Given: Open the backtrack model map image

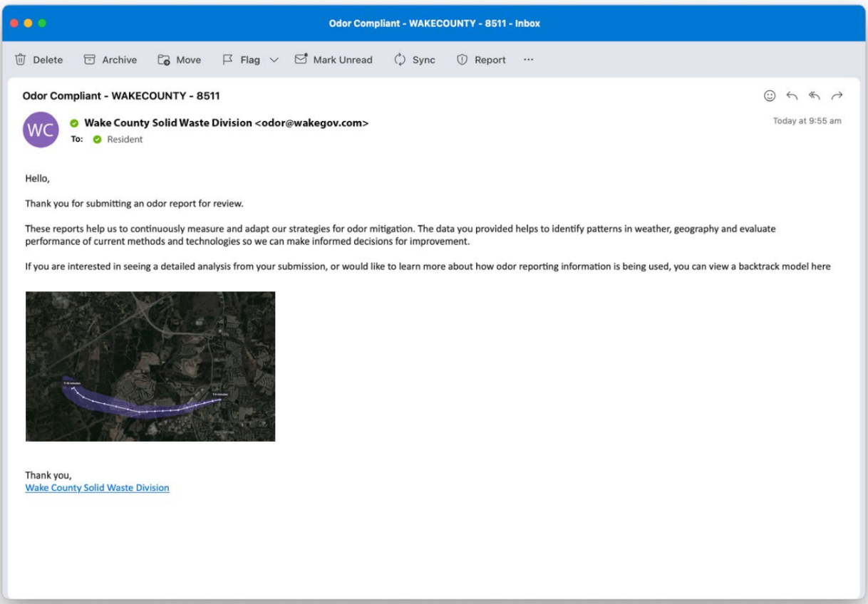Looking at the screenshot, I should 150,366.
